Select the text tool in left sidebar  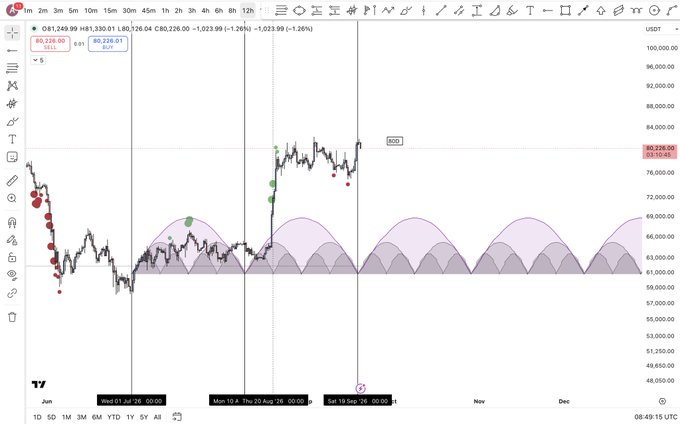click(12, 139)
